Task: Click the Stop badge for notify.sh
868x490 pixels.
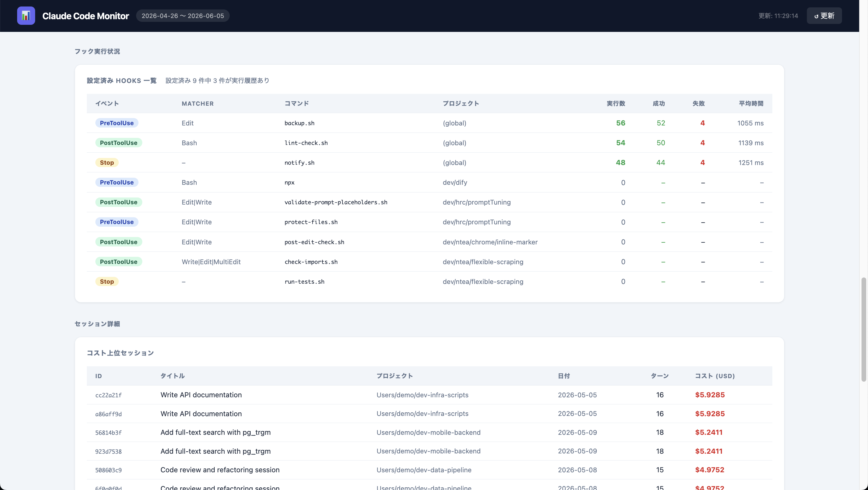Action: point(107,162)
